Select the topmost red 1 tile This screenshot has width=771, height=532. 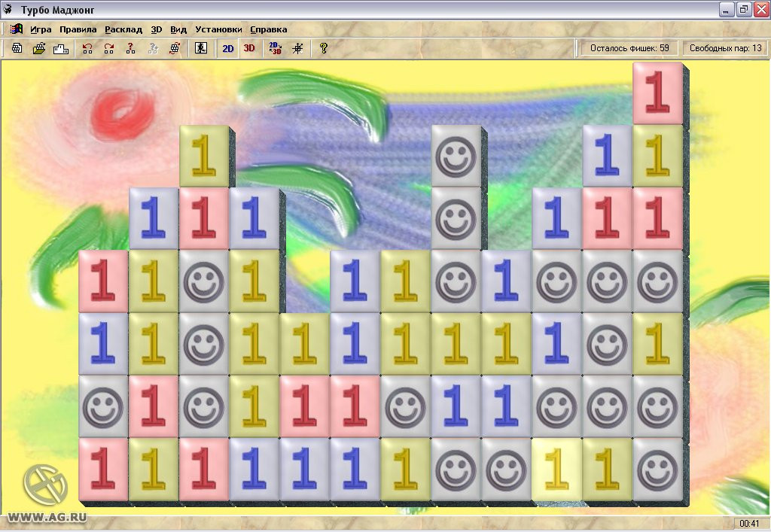(657, 93)
